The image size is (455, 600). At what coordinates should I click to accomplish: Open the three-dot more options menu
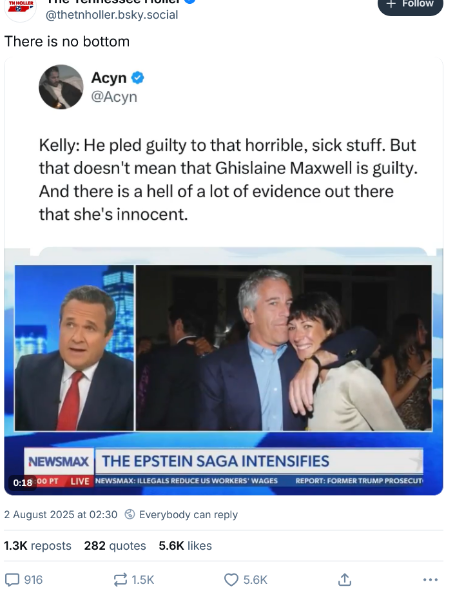[x=431, y=580]
